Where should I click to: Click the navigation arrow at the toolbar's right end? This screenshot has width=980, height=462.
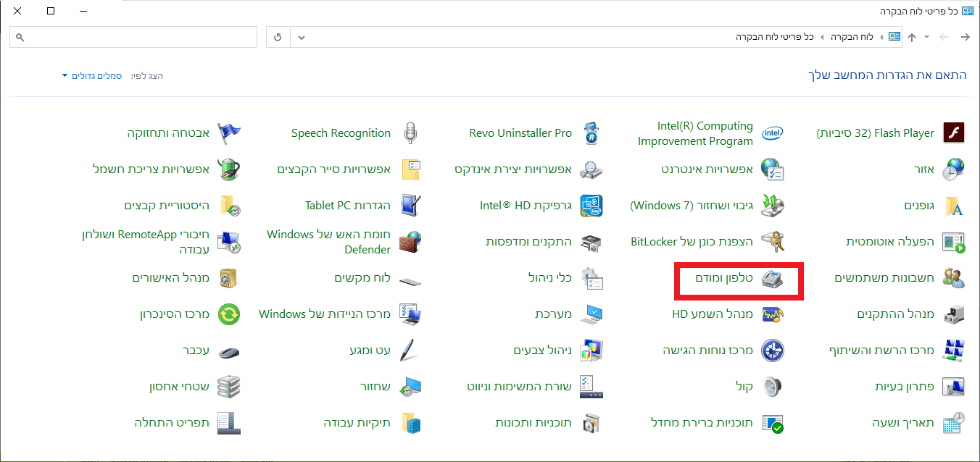(965, 37)
